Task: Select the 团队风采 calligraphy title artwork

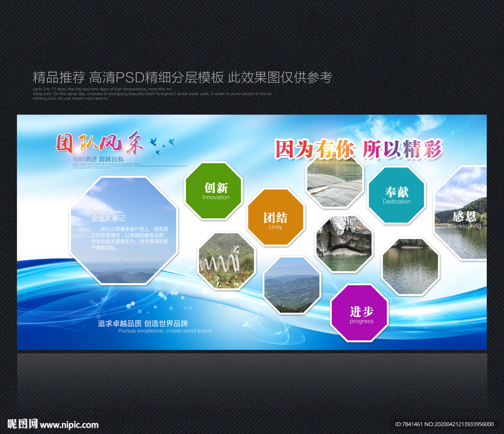Action: click(x=98, y=144)
